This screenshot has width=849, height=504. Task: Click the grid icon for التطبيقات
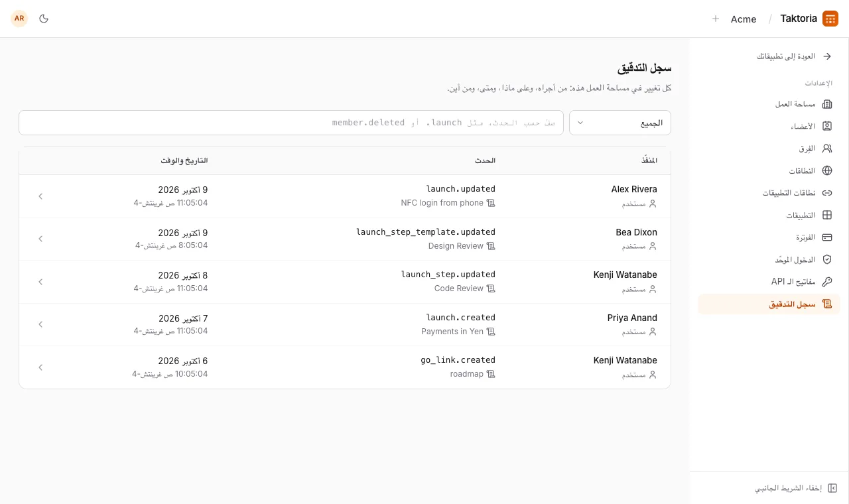point(827,215)
